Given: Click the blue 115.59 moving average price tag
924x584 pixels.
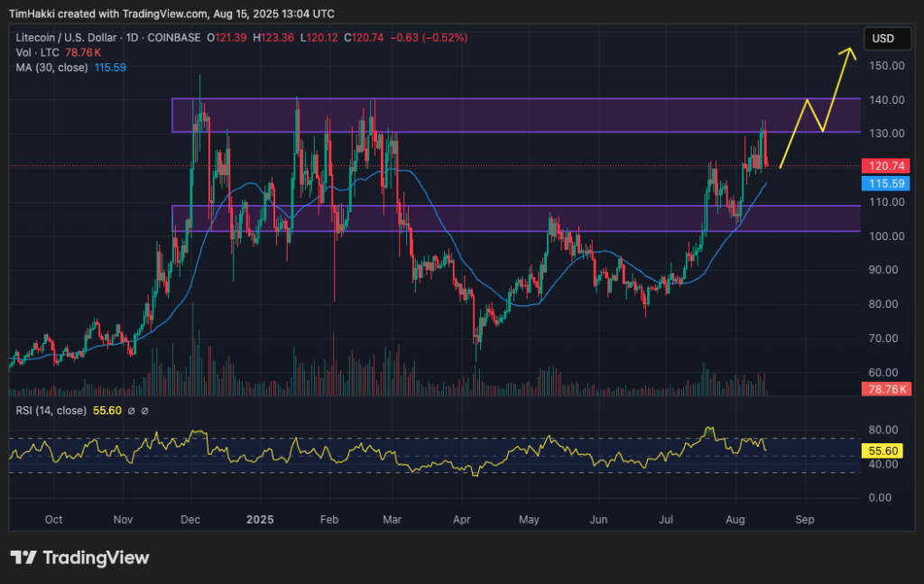Looking at the screenshot, I should click(x=886, y=183).
